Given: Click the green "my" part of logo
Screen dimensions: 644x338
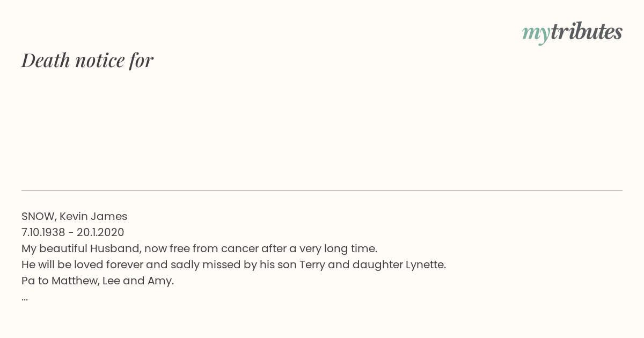Looking at the screenshot, I should [536, 34].
